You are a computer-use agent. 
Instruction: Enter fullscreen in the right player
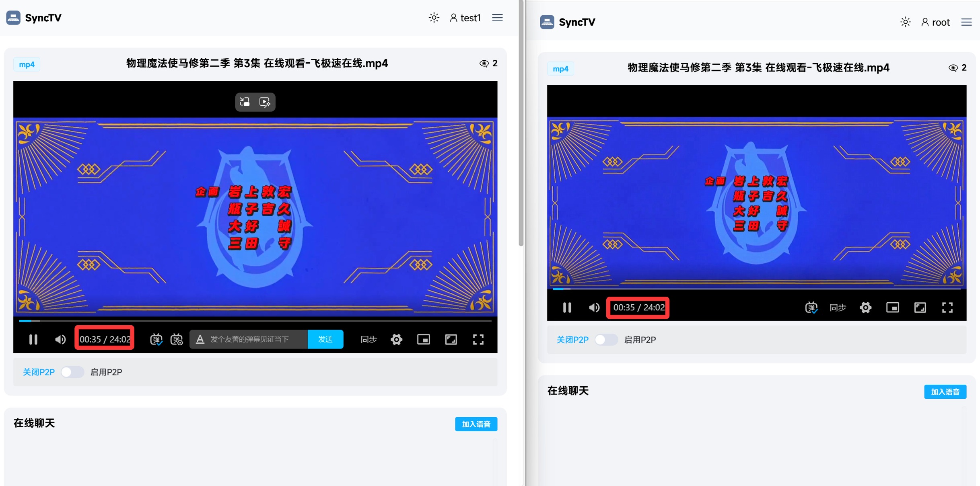pyautogui.click(x=947, y=308)
